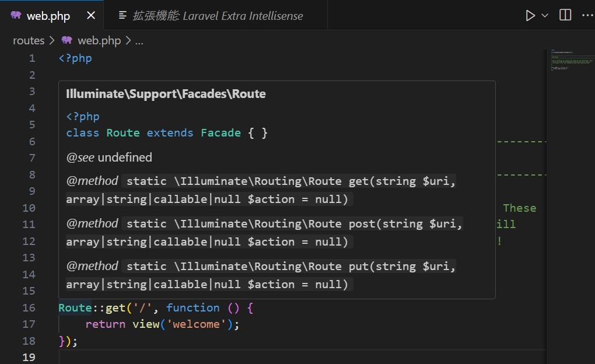Open the split editor icon
Viewport: 595px width, 364px height.
click(x=564, y=15)
